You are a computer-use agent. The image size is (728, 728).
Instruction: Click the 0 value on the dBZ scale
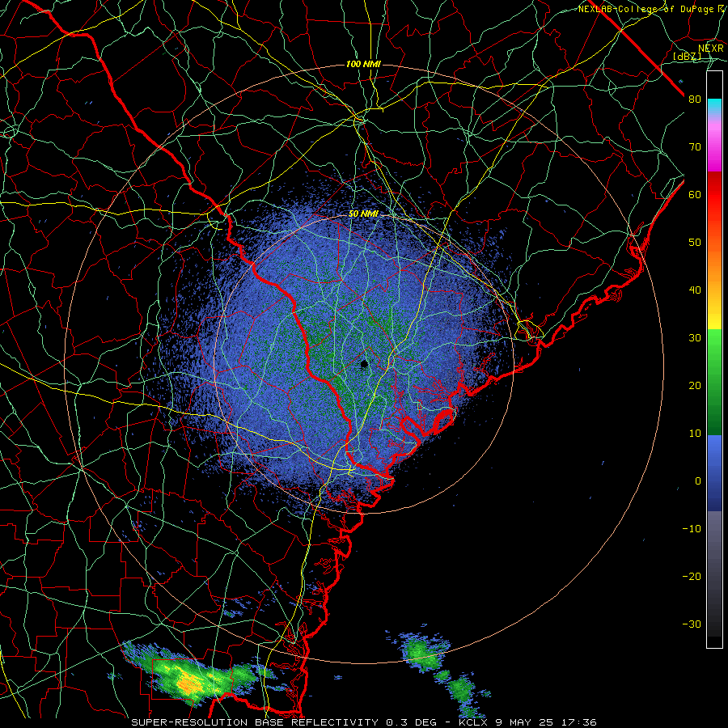698,481
